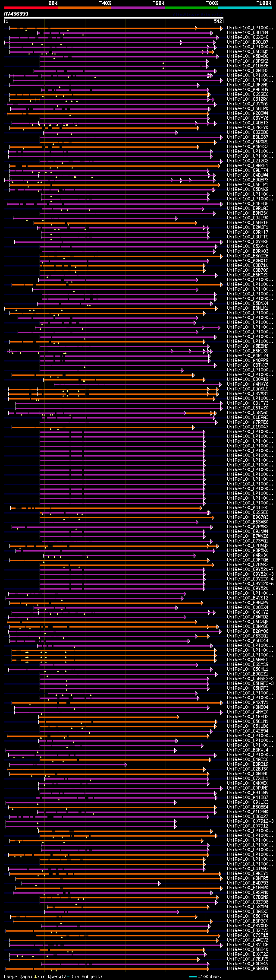The width and height of the screenshot is (276, 980).
Task: Select hit label UniRef100_Q3UTT5
Action: [x=248, y=237]
